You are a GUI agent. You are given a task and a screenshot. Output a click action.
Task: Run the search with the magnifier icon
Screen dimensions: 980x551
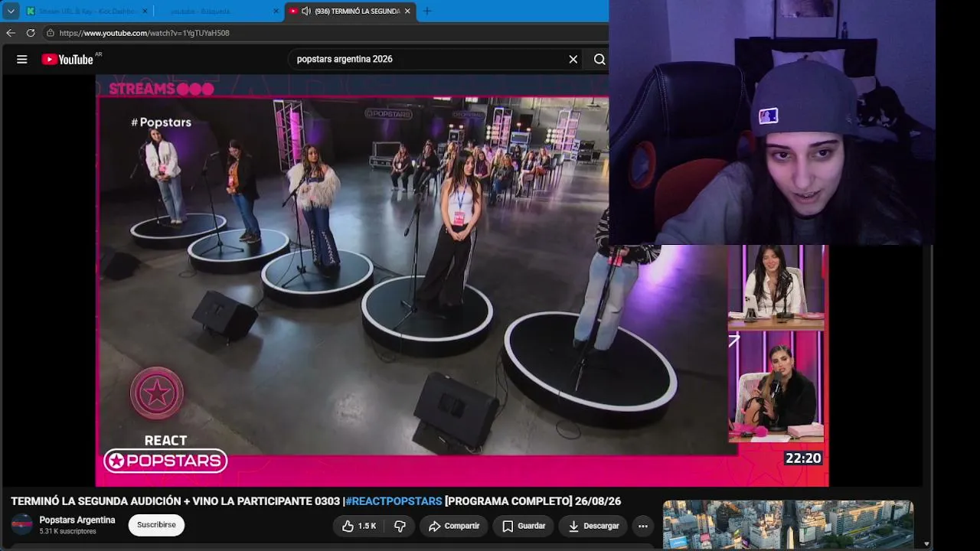click(x=599, y=59)
